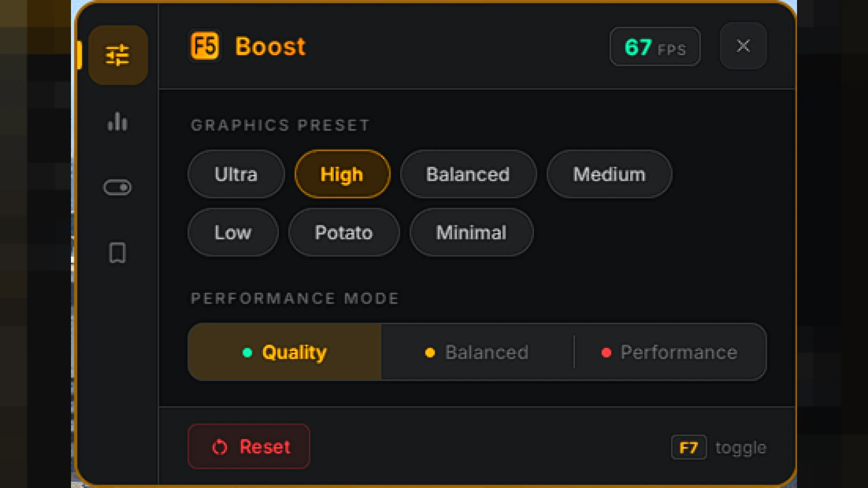Select the Ultra graphics preset

[x=236, y=174]
